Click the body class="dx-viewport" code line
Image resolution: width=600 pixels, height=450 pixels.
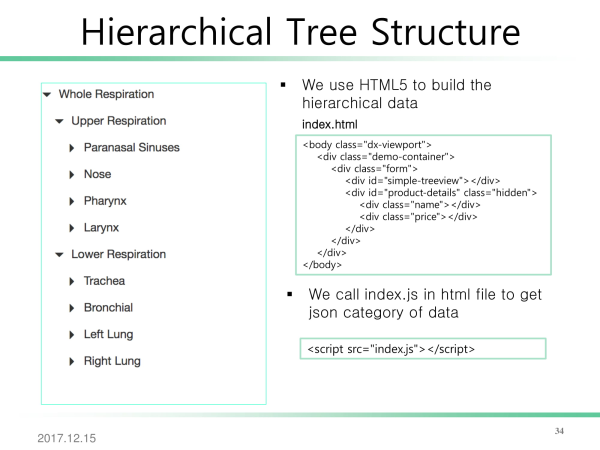pos(367,145)
